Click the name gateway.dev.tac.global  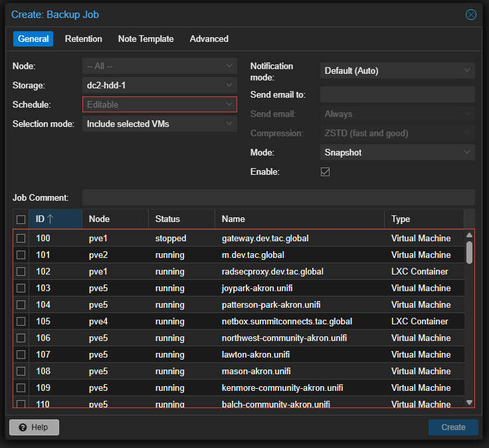pyautogui.click(x=265, y=239)
